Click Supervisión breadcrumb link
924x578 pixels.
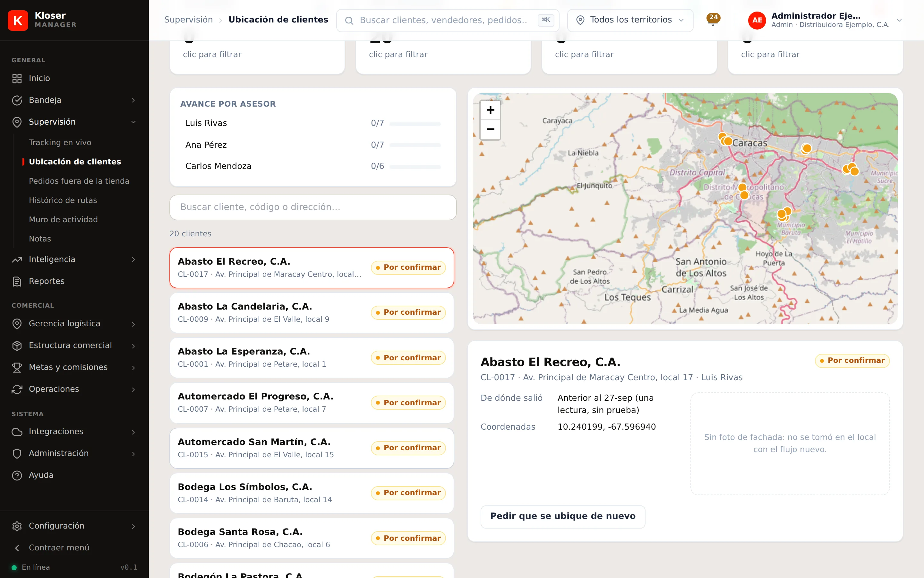[x=189, y=20]
